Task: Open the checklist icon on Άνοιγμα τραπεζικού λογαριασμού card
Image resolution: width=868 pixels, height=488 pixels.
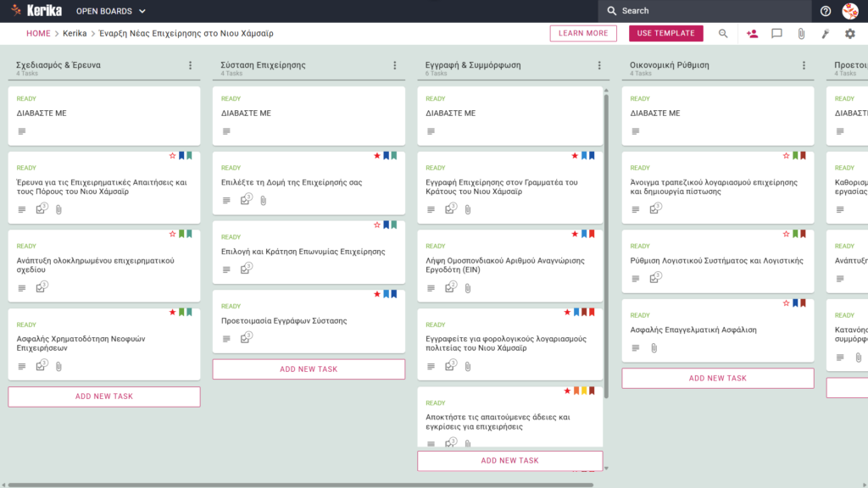Action: click(655, 208)
